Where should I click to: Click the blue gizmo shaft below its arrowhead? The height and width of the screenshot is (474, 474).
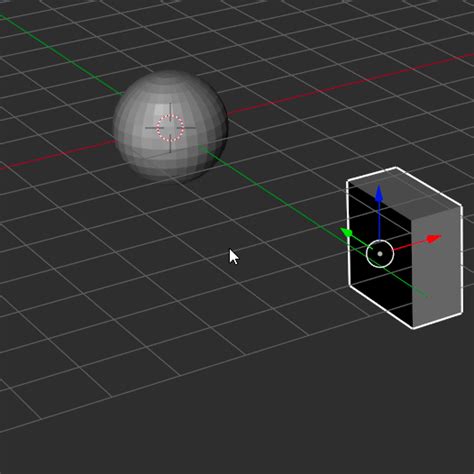(379, 222)
